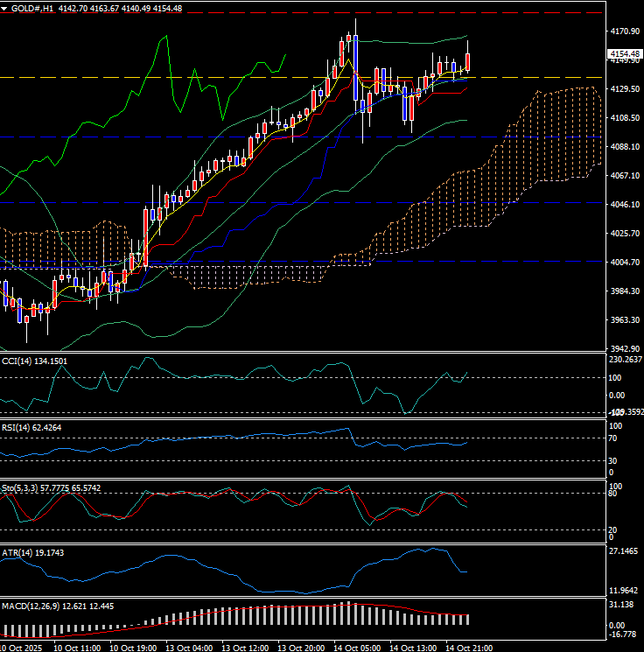644x652 pixels.
Task: Click the 27.1465 ATR scale value
Action: 625,553
